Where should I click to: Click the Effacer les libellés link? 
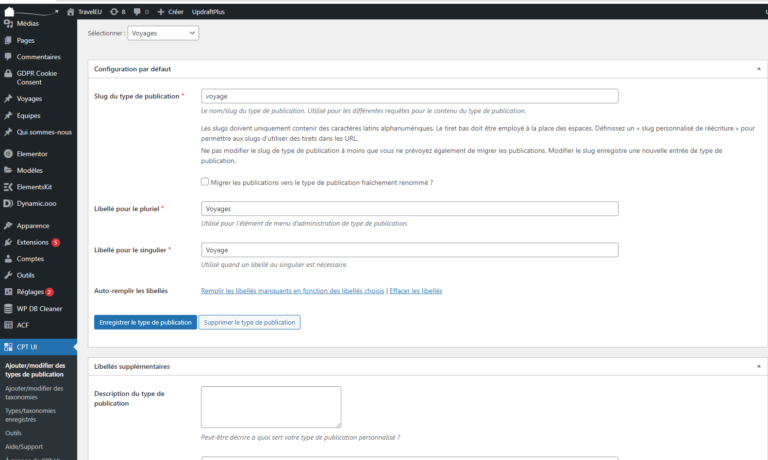point(415,291)
